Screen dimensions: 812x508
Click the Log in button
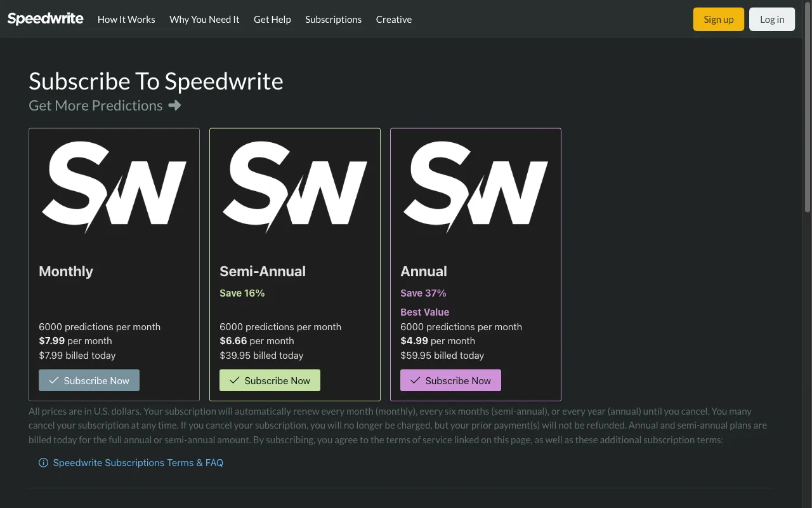point(772,19)
